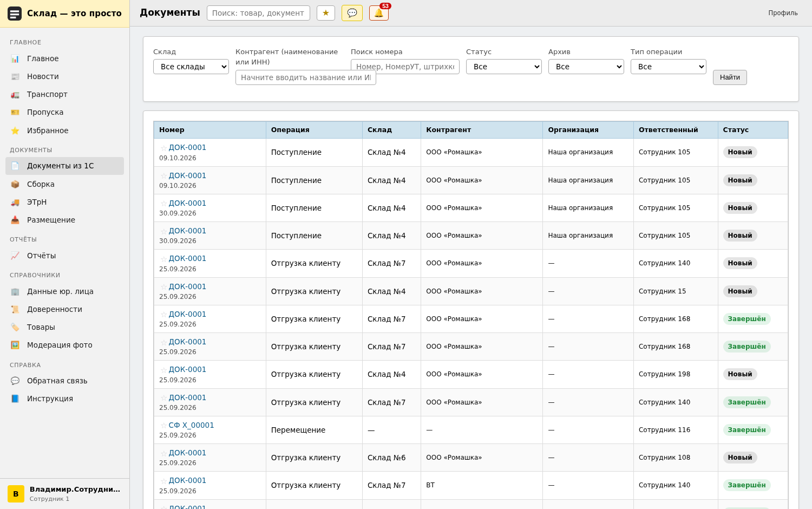Star the document handled by Сотрудник 108
Image resolution: width=812 pixels, height=509 pixels.
pyautogui.click(x=163, y=453)
